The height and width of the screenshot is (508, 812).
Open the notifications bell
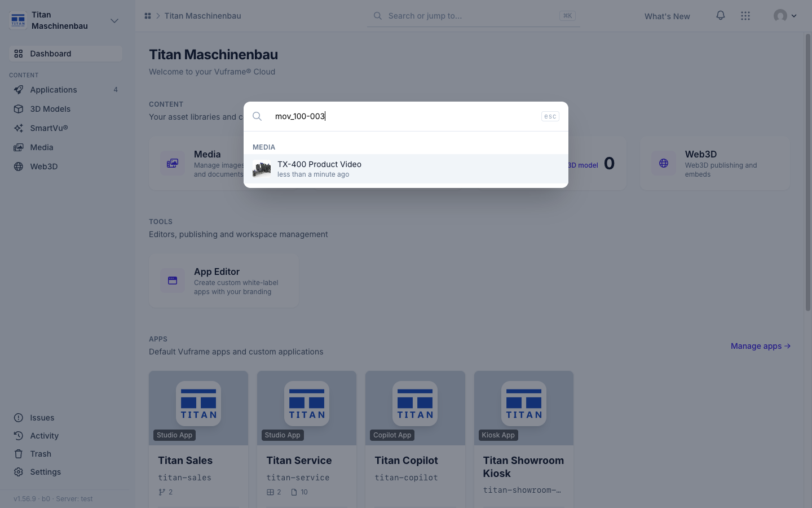click(x=721, y=16)
